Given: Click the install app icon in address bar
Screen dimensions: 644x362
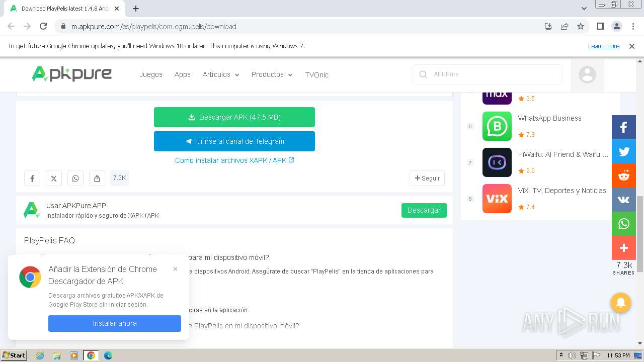Looking at the screenshot, I should tap(548, 26).
